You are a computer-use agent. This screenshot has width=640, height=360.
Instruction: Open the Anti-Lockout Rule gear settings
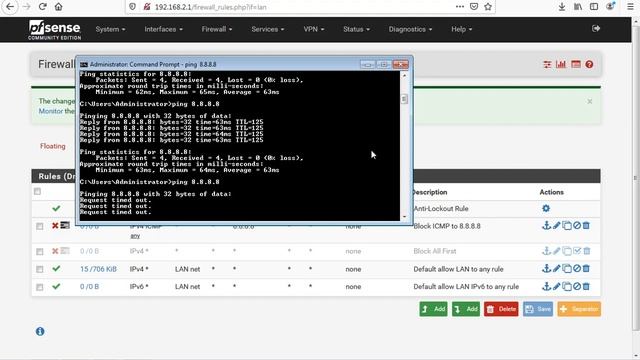(x=546, y=209)
